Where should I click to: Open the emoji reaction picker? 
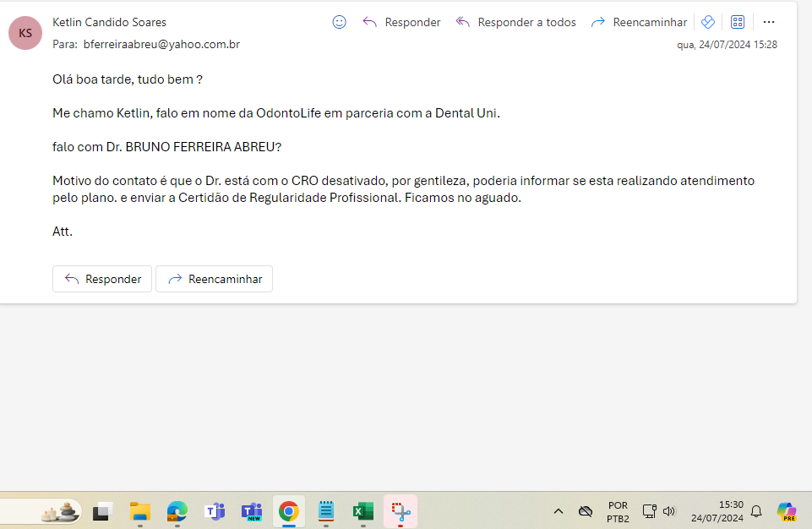point(339,22)
